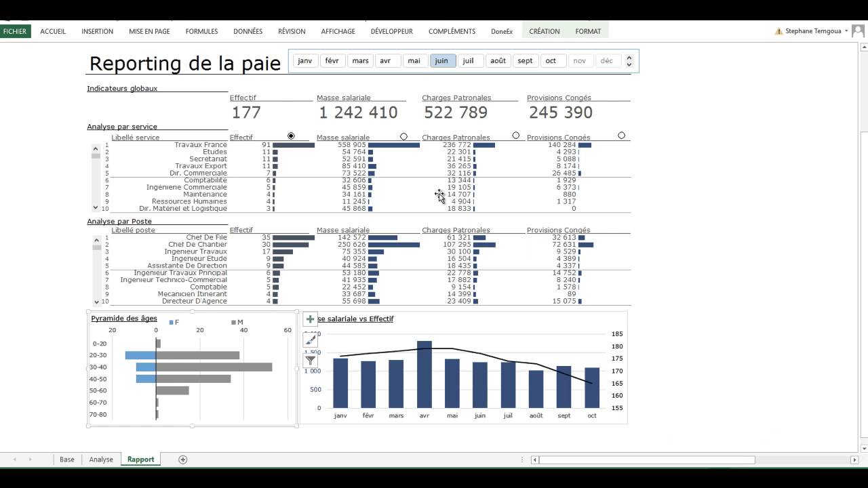868x488 pixels.
Task: Select the Provisions Congés radio button
Action: tap(621, 136)
